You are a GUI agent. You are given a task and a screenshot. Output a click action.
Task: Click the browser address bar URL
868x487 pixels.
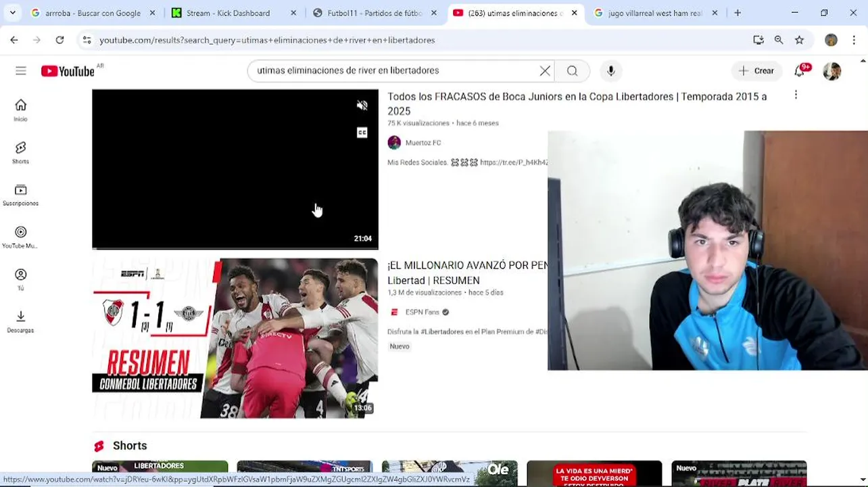267,40
